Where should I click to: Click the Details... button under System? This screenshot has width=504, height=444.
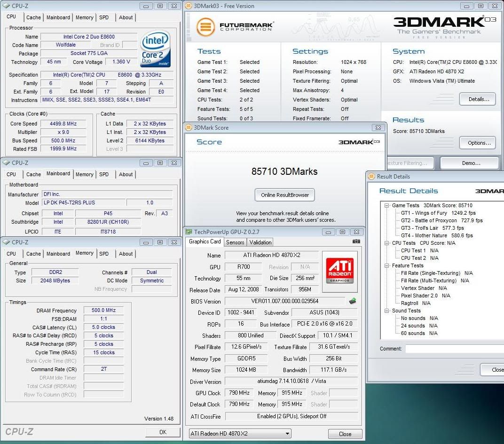pos(479,99)
